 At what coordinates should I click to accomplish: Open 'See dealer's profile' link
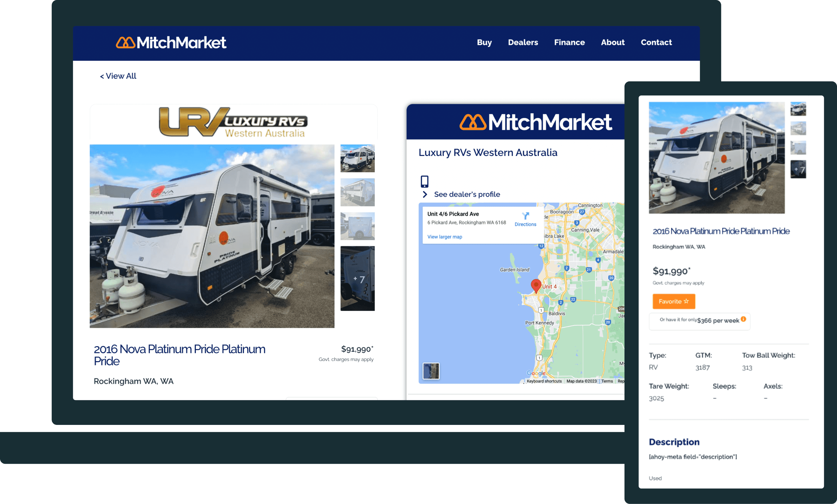467,194
